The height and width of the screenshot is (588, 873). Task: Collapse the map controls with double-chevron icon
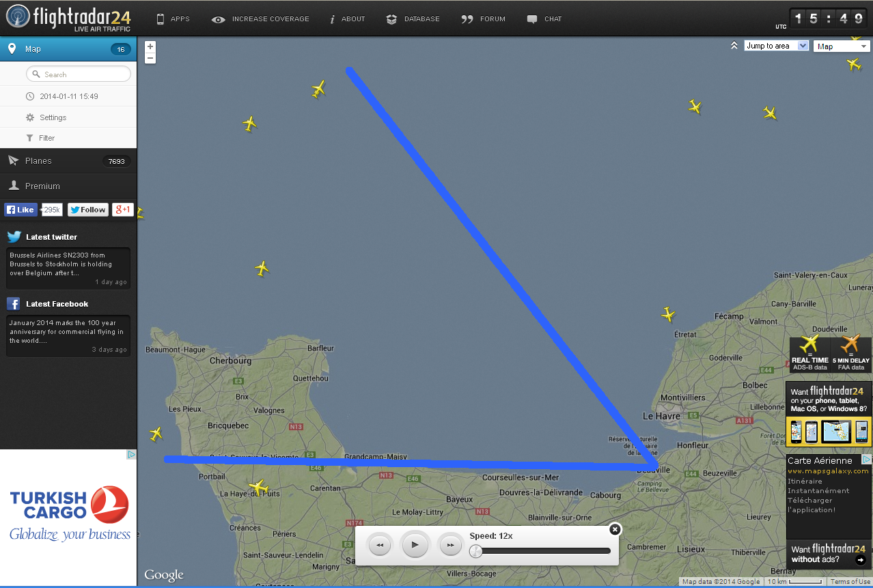[x=734, y=46]
